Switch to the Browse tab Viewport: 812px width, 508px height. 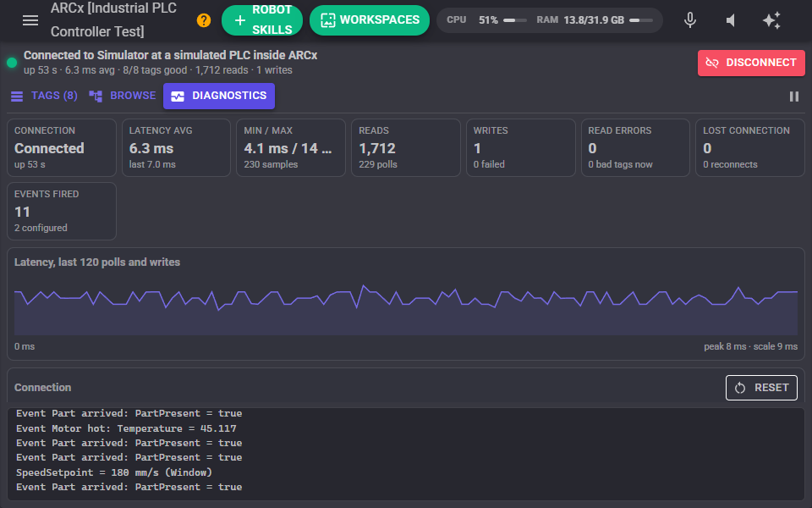tap(122, 96)
